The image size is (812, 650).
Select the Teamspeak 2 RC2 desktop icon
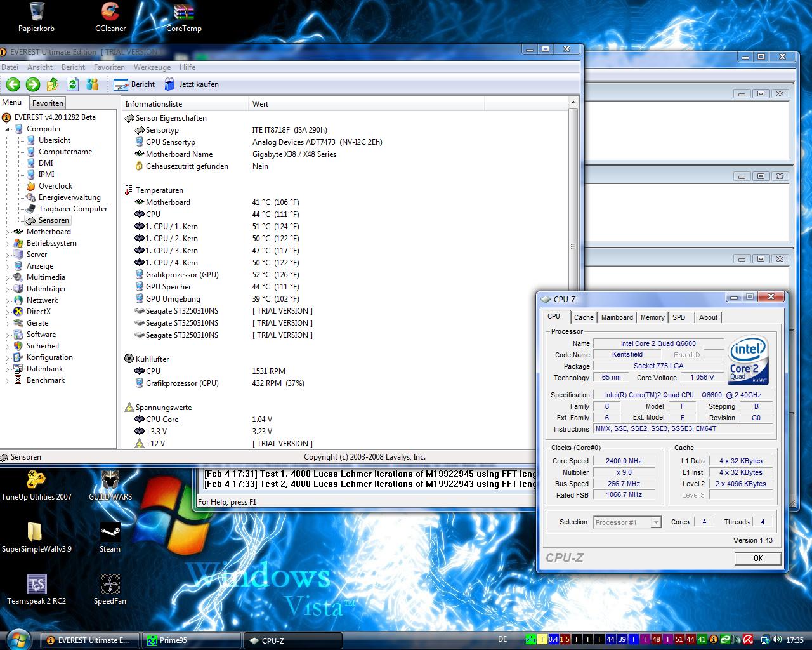pyautogui.click(x=36, y=590)
